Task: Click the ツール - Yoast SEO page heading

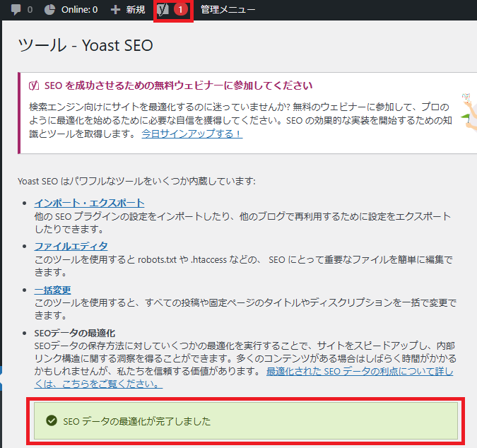Action: (x=86, y=45)
